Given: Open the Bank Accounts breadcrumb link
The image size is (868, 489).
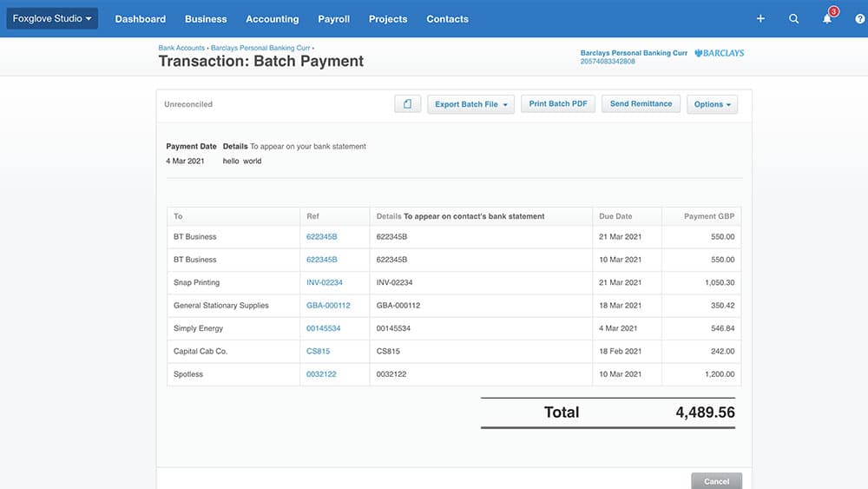Looking at the screenshot, I should pyautogui.click(x=181, y=48).
